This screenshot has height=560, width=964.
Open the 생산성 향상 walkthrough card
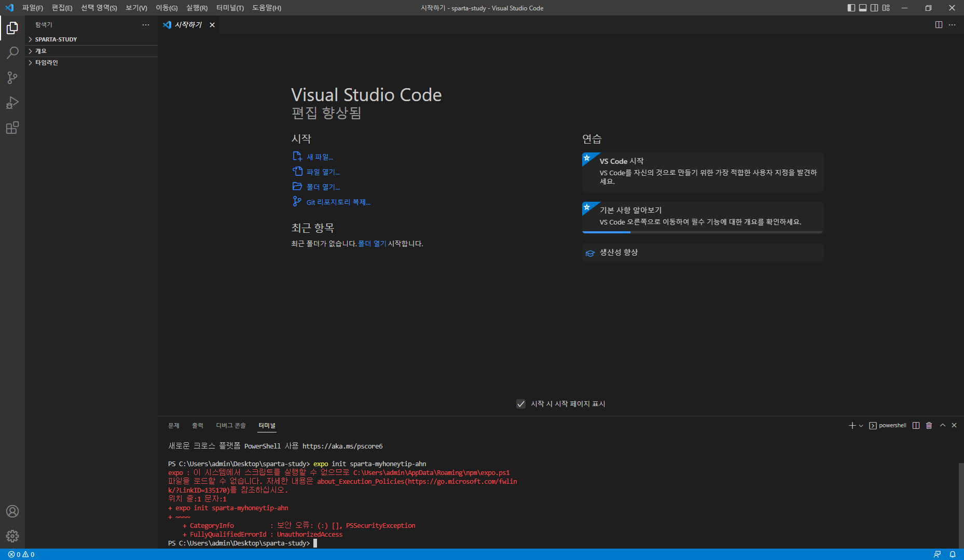(703, 253)
